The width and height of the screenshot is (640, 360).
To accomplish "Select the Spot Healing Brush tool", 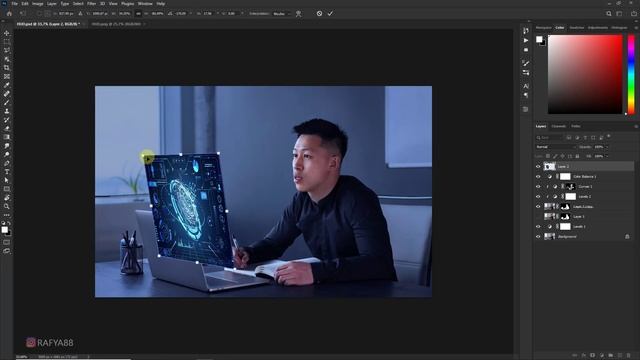I will (7, 94).
